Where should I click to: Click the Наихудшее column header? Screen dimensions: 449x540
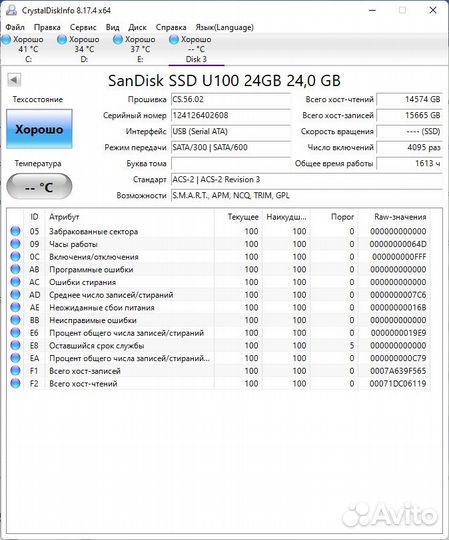tap(286, 217)
